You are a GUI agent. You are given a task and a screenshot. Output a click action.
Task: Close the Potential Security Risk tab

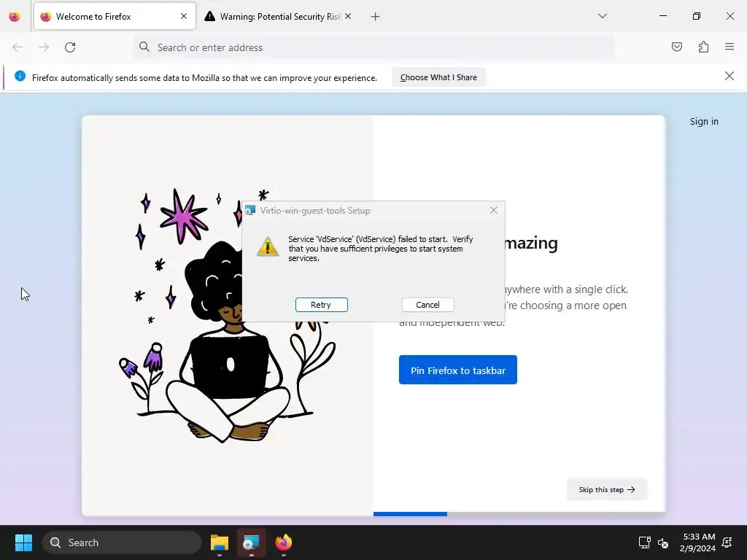[x=348, y=17]
